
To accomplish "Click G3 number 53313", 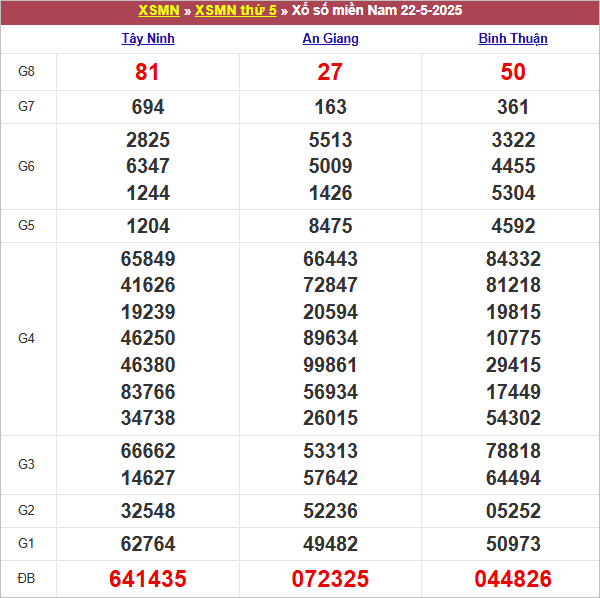I will click(x=331, y=451).
